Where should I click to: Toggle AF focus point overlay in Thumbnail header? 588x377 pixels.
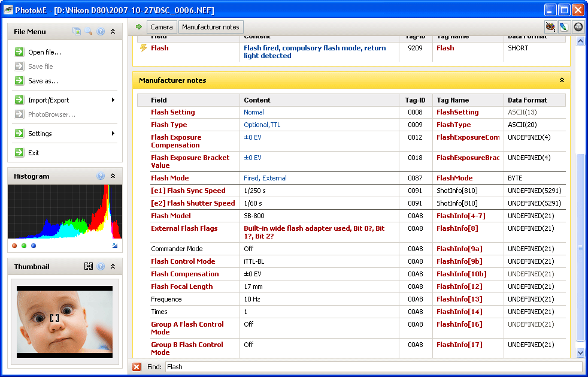point(89,266)
